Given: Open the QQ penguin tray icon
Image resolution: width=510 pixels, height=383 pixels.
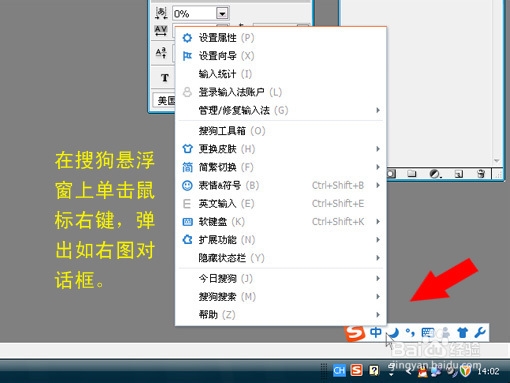Looking at the screenshot, I should pos(423,371).
